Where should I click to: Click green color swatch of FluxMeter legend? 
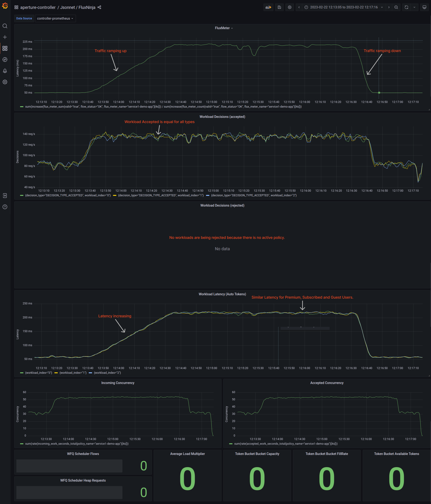pos(22,107)
